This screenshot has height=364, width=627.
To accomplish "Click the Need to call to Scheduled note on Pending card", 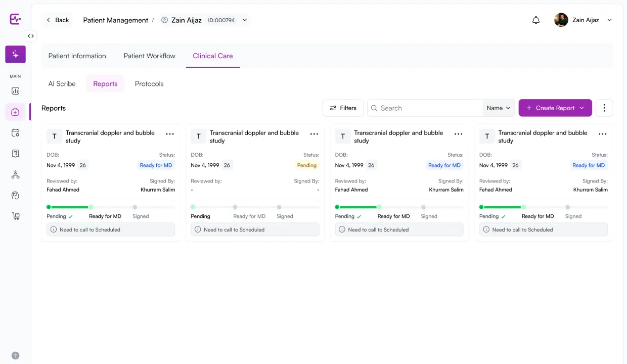I will [x=255, y=230].
